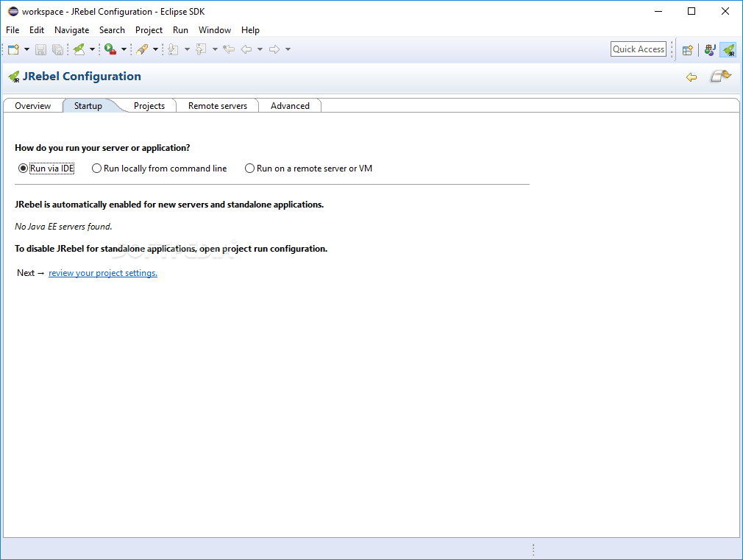Select the JRebel perspective icon
This screenshot has height=560, width=743.
tap(728, 50)
